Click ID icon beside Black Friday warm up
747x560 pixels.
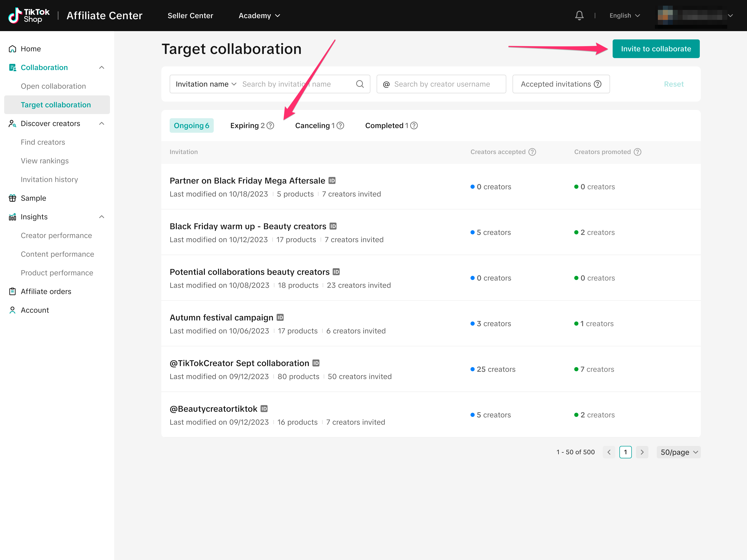333,226
